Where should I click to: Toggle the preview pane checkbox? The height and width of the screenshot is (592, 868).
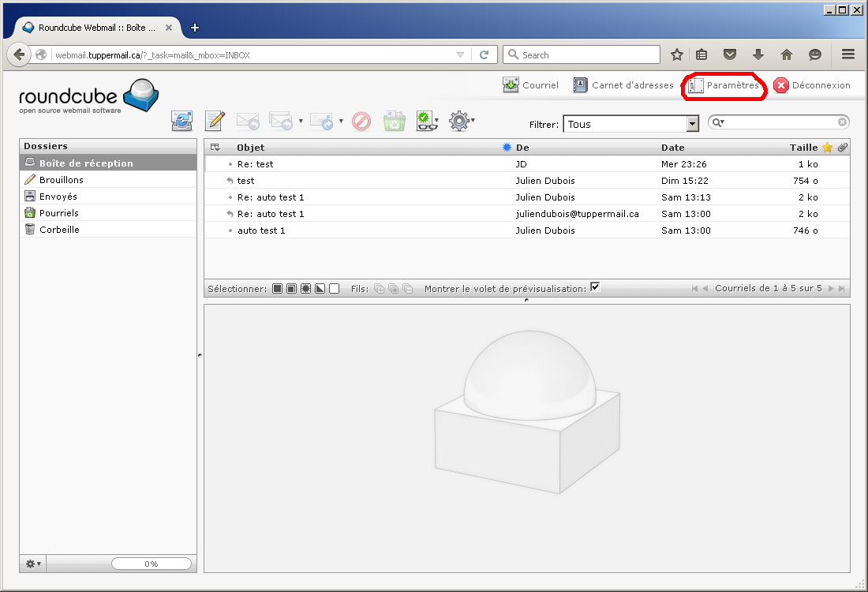[x=595, y=287]
